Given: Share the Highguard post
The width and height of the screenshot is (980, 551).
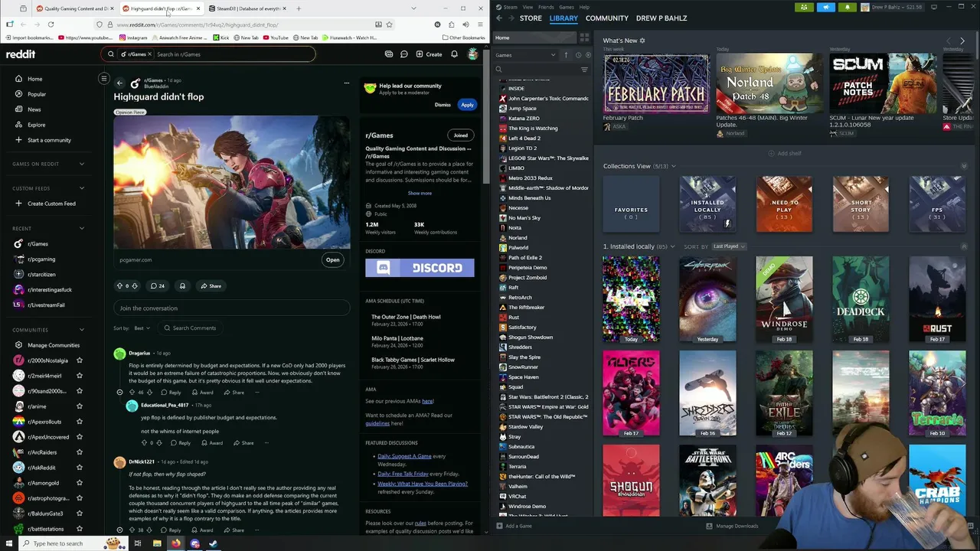Looking at the screenshot, I should [x=211, y=286].
